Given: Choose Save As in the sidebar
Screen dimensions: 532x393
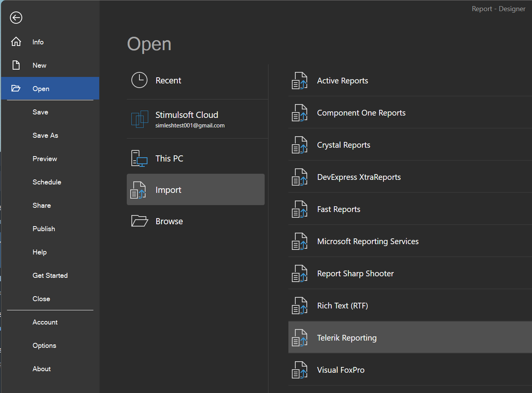Looking at the screenshot, I should (50, 135).
